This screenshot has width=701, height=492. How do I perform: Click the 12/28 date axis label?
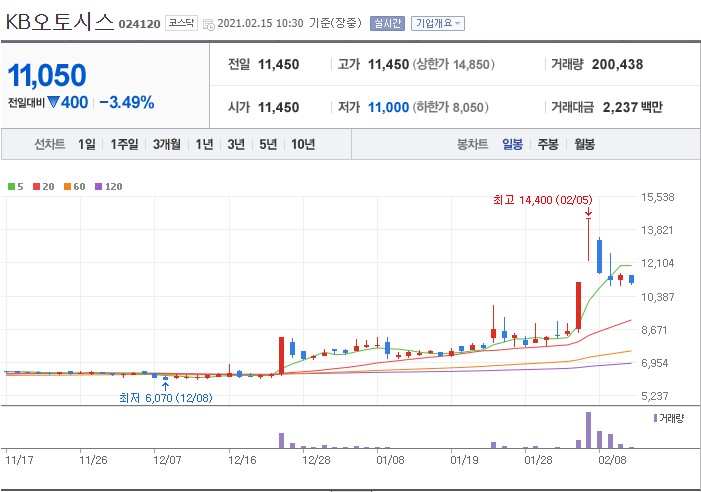coord(316,460)
